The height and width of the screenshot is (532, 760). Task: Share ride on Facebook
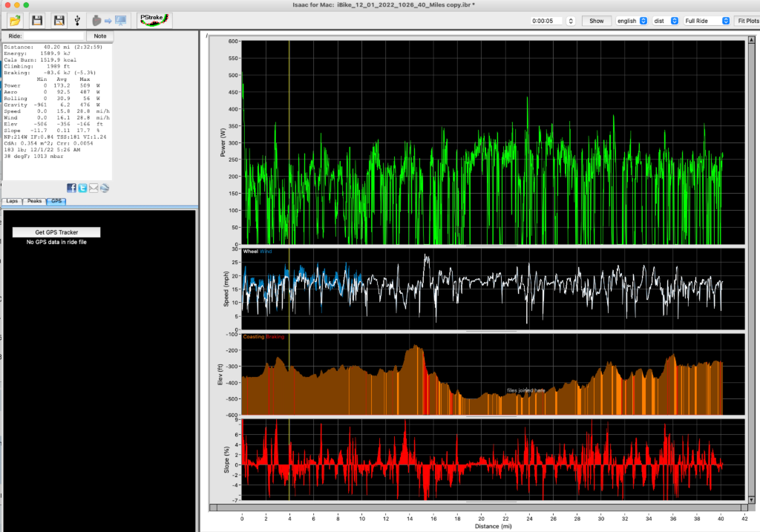coord(72,188)
